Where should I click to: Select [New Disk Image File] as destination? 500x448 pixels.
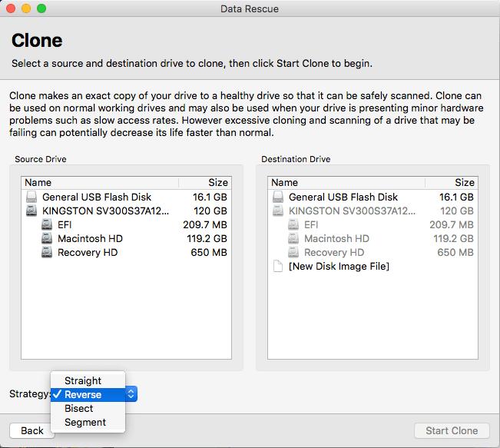(373, 266)
